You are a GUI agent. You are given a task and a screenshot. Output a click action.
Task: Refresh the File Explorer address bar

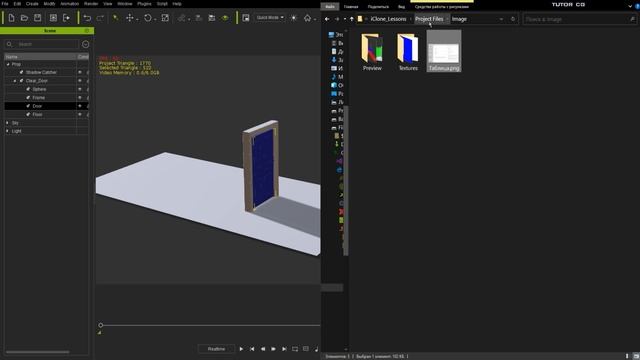pyautogui.click(x=513, y=19)
